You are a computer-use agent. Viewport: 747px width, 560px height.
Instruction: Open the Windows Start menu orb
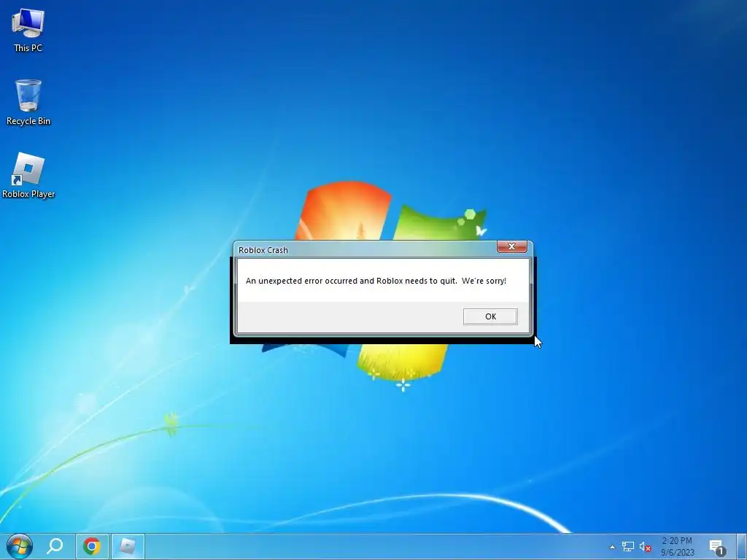point(19,545)
